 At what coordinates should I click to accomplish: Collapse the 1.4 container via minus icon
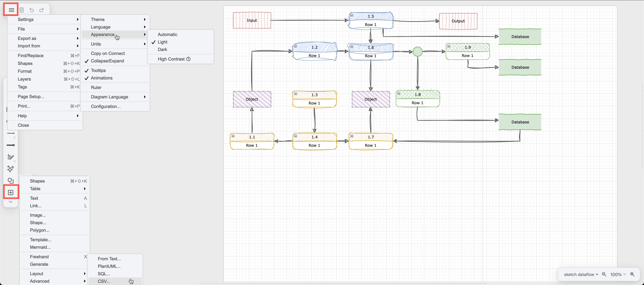point(295,136)
